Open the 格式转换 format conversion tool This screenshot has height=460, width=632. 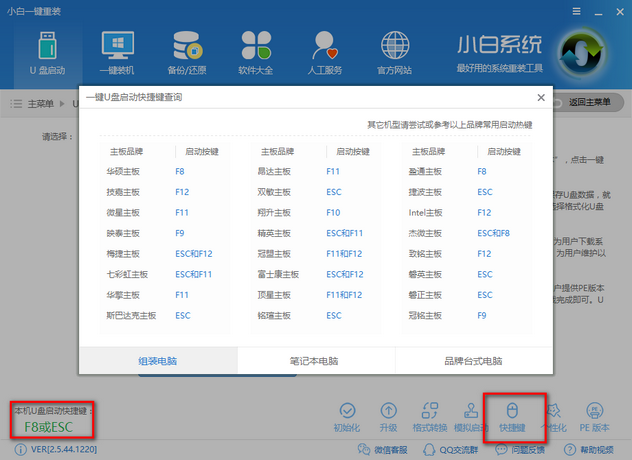tap(429, 417)
